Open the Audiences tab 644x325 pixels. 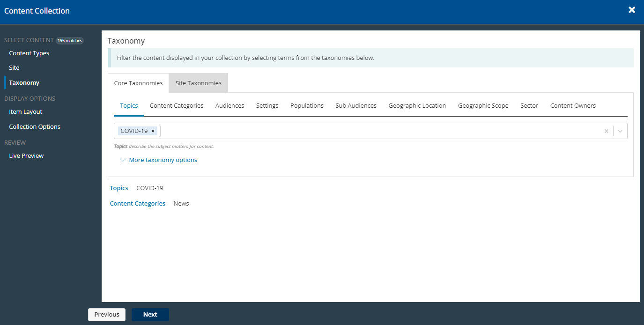pyautogui.click(x=229, y=106)
